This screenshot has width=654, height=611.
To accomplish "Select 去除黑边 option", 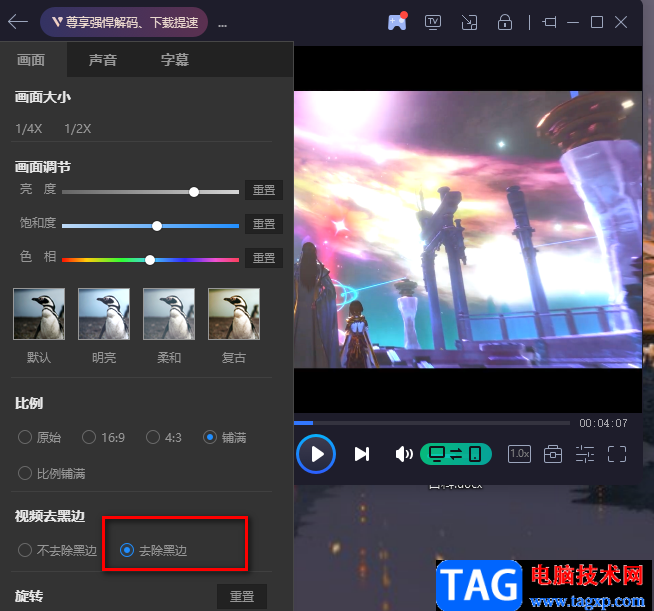I will tap(153, 550).
